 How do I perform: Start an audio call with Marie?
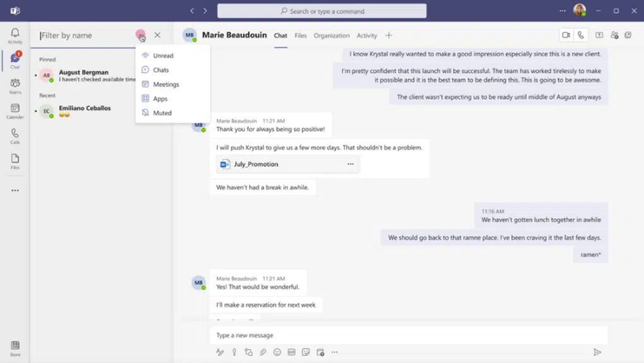tap(580, 35)
